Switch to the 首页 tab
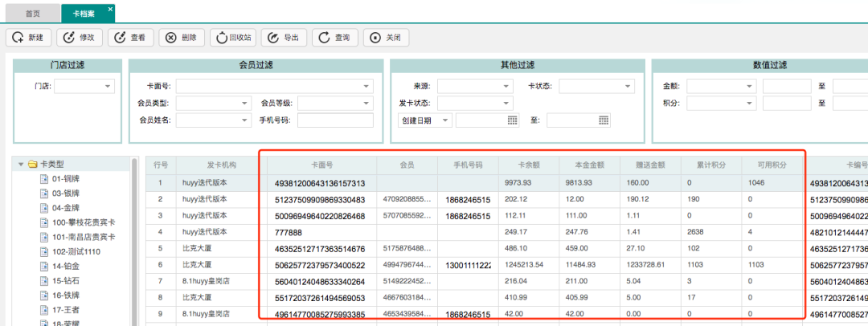 pyautogui.click(x=32, y=14)
